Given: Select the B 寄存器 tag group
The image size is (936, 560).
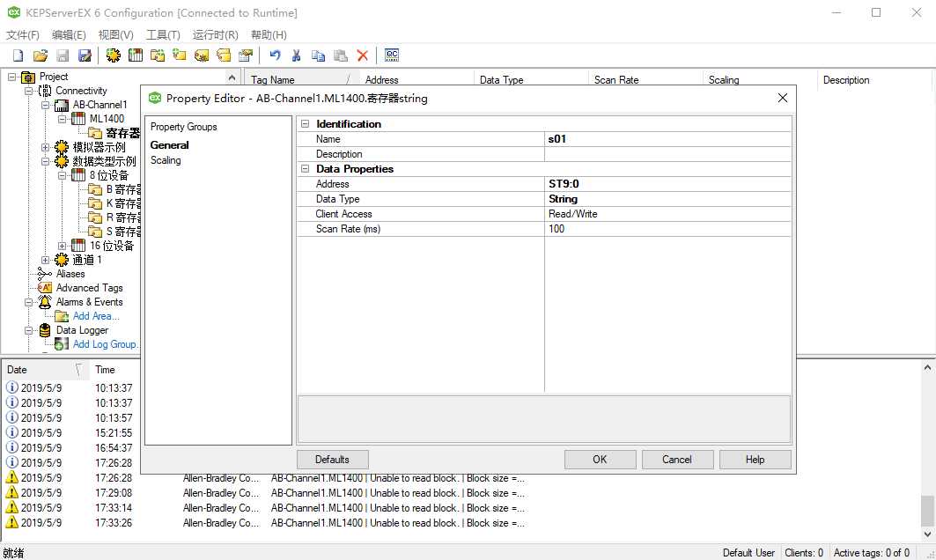Looking at the screenshot, I should pyautogui.click(x=114, y=190).
